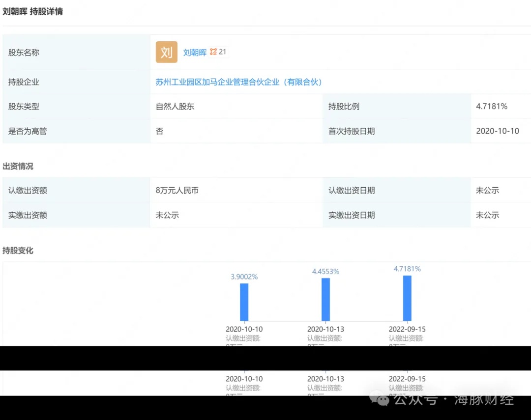Click the 4.4553% label above the middle bar
The image size is (531, 420).
(325, 271)
